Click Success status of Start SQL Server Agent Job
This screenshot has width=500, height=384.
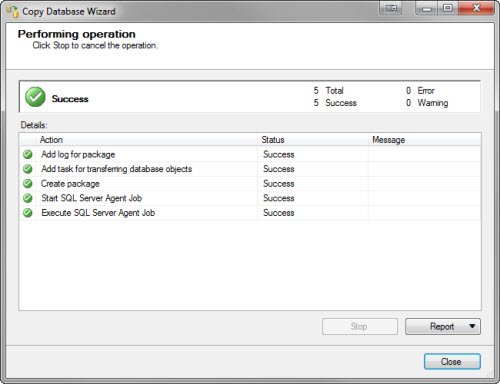pyautogui.click(x=279, y=198)
